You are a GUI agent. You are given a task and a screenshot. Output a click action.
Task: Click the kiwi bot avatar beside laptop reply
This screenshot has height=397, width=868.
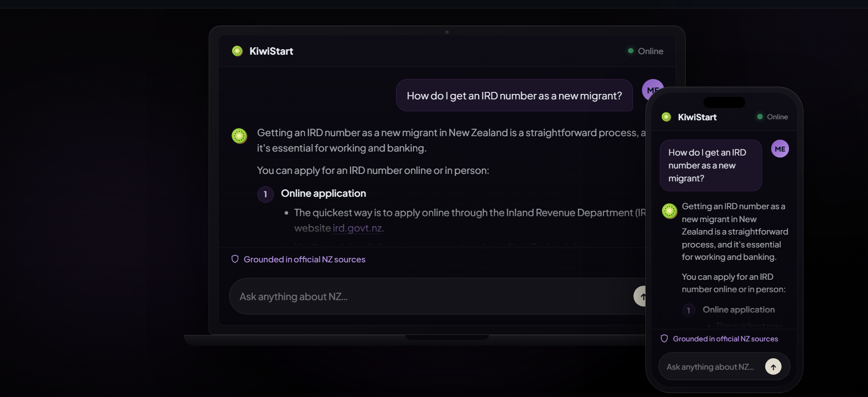pos(239,136)
